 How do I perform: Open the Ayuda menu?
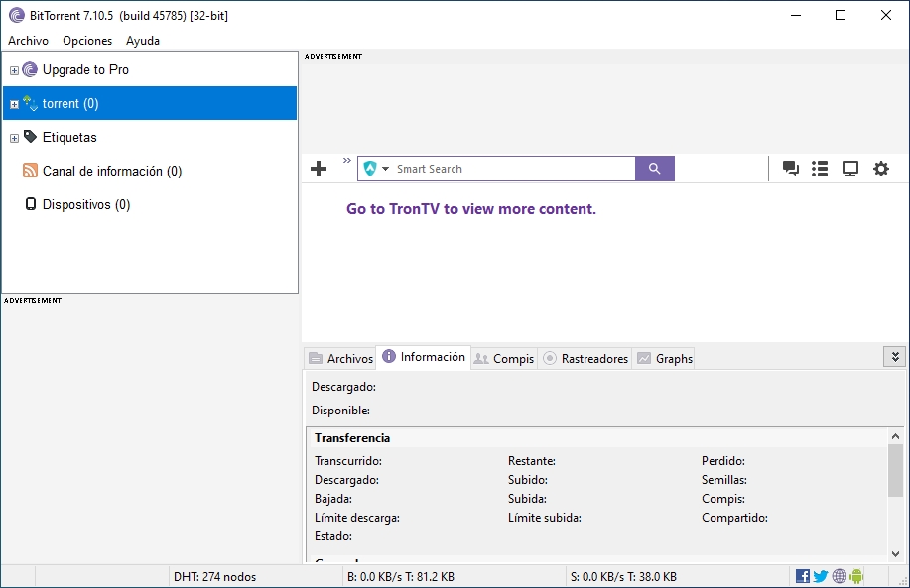pyautogui.click(x=143, y=41)
